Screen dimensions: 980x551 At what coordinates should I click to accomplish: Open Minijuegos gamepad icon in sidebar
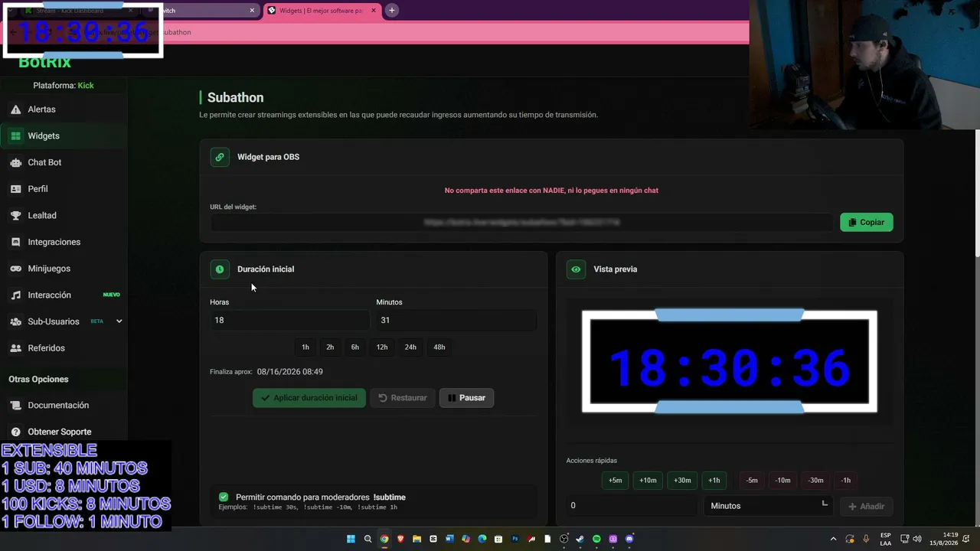click(15, 269)
